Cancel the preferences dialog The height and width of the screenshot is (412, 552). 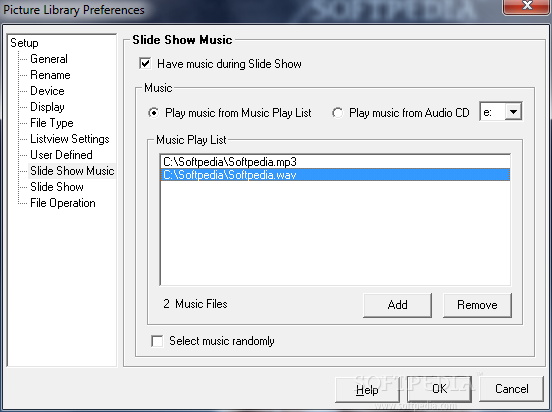(512, 389)
